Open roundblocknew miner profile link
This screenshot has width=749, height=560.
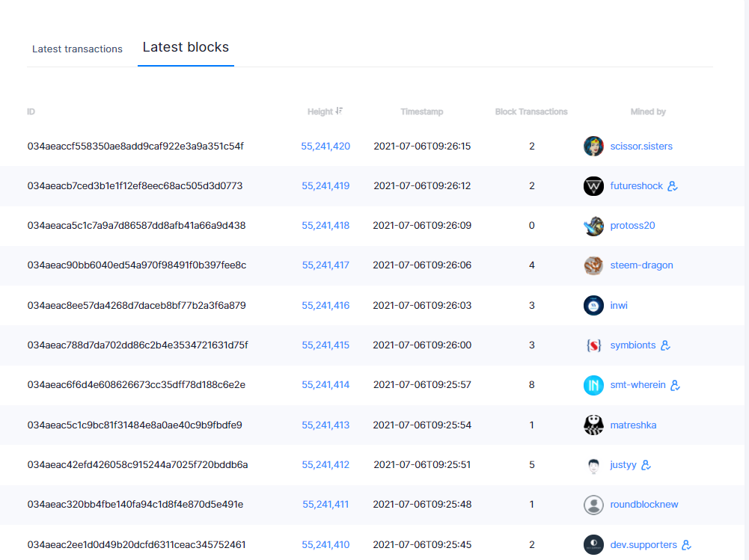(644, 504)
